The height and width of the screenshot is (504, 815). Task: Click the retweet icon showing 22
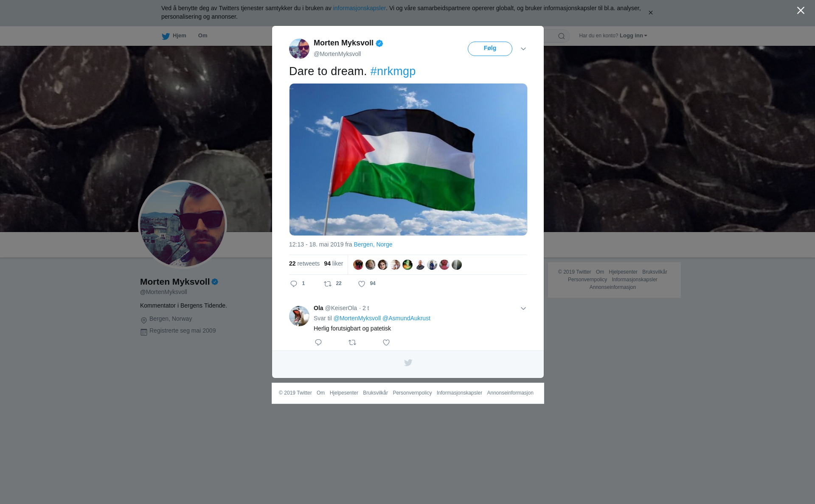[x=328, y=284]
